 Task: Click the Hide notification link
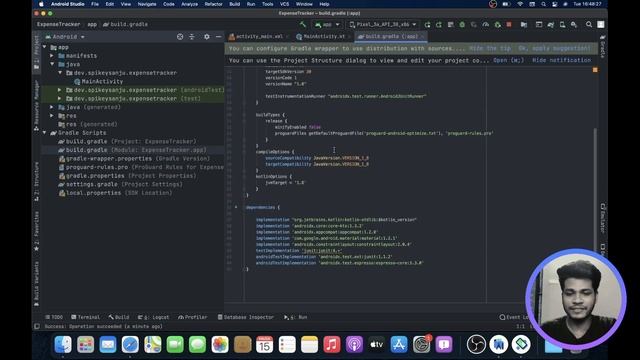(561, 60)
